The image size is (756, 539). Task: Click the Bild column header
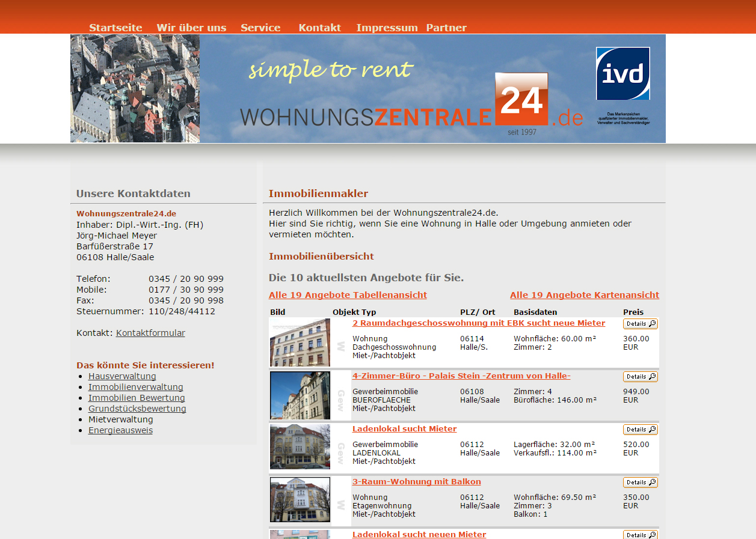(277, 312)
